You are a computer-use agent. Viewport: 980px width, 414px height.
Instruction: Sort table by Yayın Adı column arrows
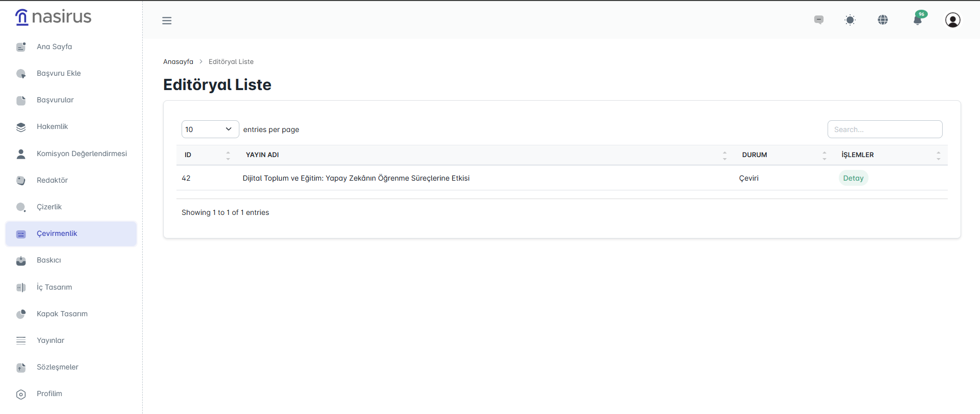[x=724, y=155]
